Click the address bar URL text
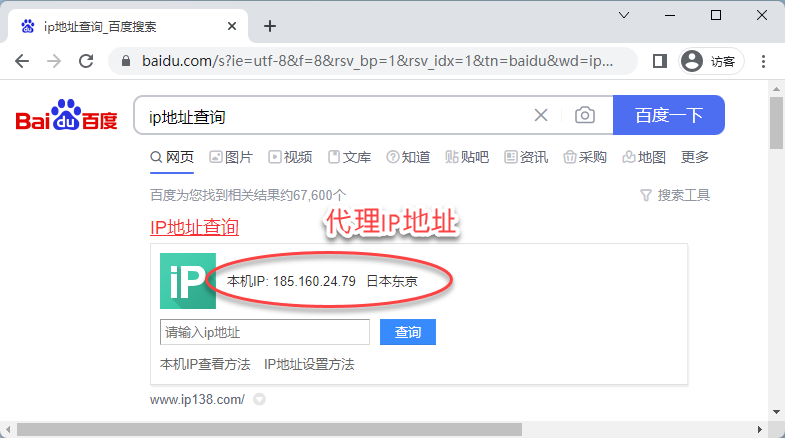 377,61
